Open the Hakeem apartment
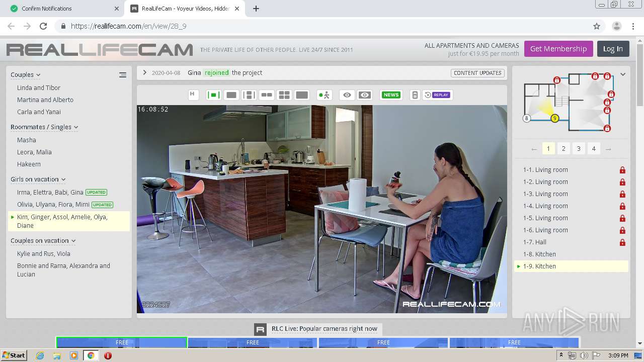 click(29, 164)
